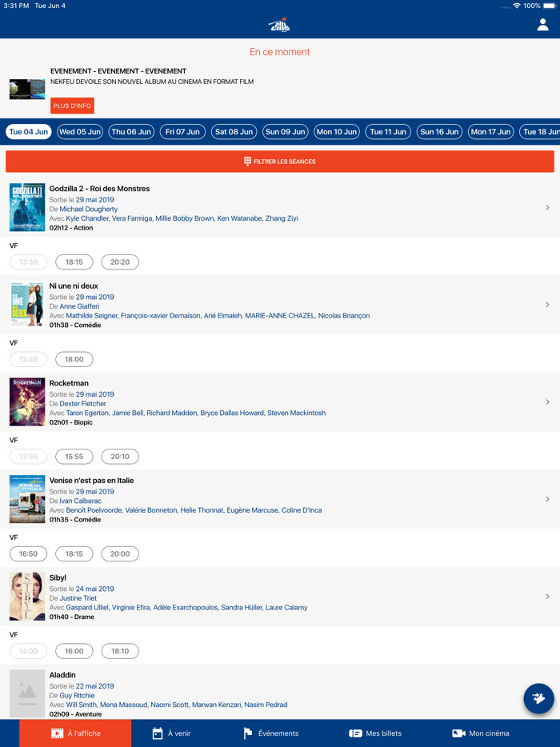
Task: Expand Godzilla 2 details chevron
Action: click(548, 207)
